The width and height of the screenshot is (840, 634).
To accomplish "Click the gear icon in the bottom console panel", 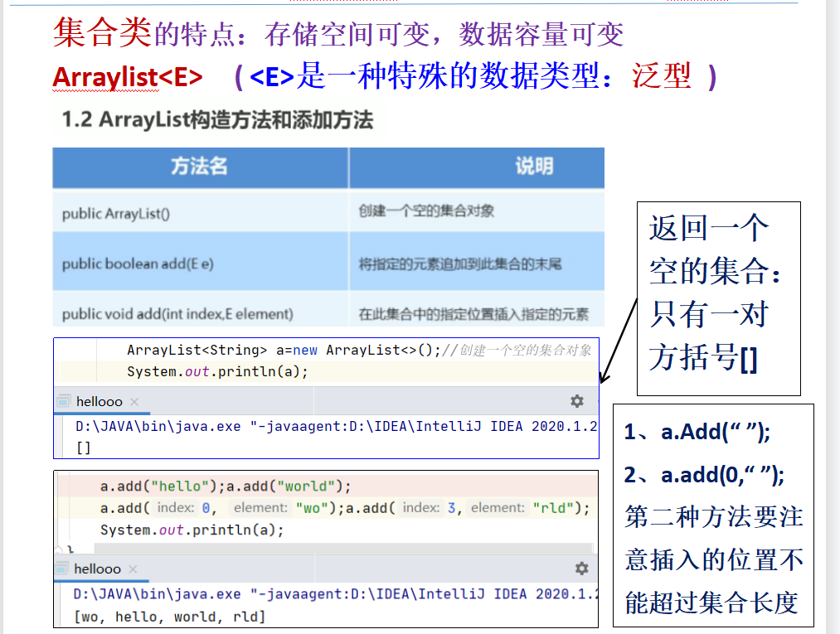I will coord(580,569).
